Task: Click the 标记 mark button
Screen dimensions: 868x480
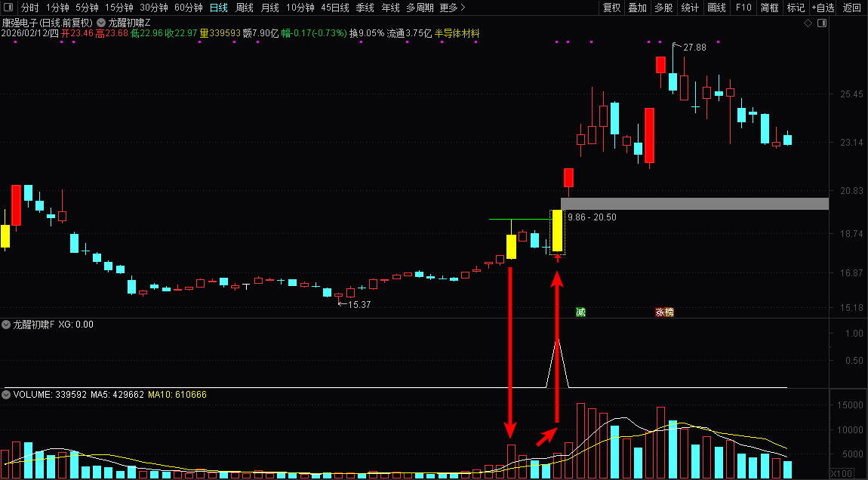Action: [796, 8]
